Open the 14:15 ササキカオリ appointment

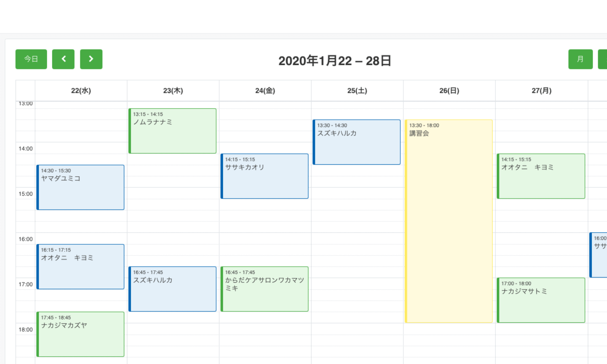click(264, 176)
